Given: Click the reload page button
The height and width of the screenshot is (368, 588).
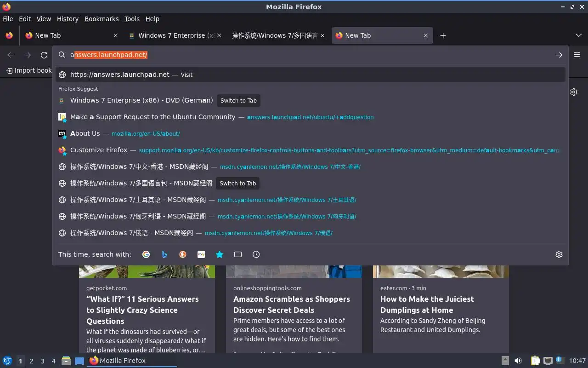Looking at the screenshot, I should click(x=44, y=55).
